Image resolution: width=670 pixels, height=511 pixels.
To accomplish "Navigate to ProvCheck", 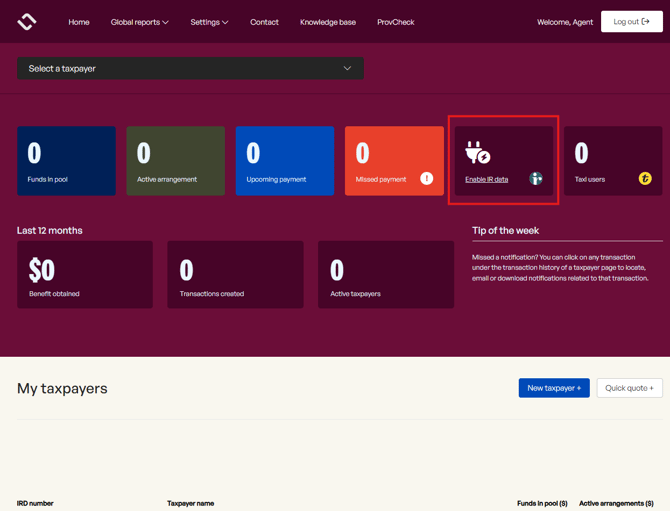I will [395, 22].
